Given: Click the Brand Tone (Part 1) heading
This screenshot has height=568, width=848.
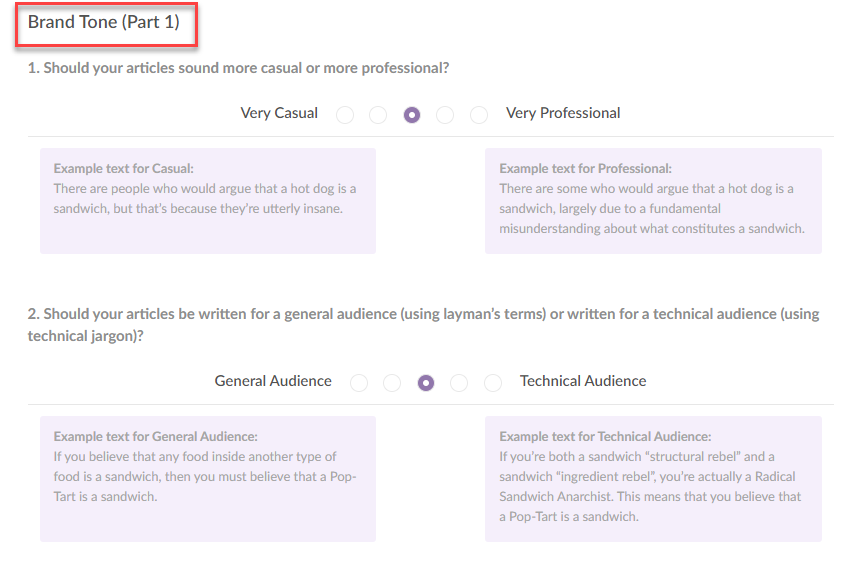Looking at the screenshot, I should [x=104, y=22].
